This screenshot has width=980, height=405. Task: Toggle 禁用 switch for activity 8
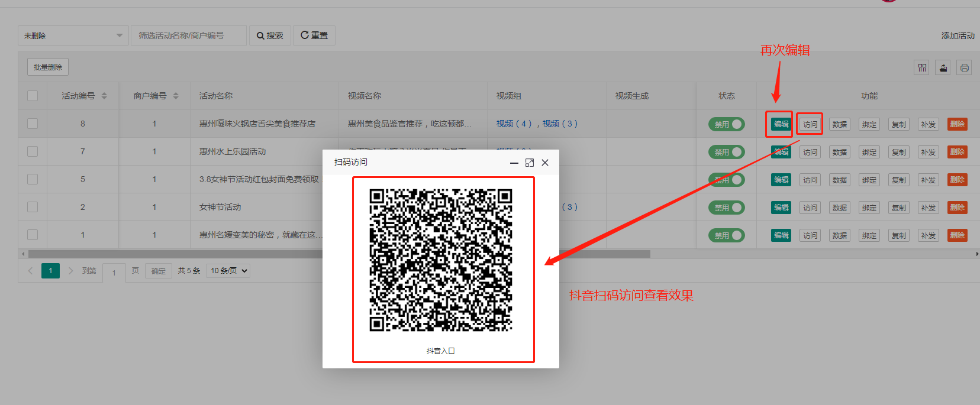tap(727, 124)
